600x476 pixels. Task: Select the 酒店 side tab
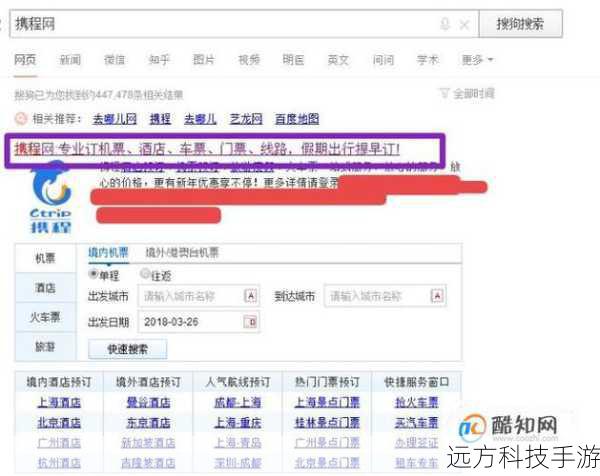point(45,288)
